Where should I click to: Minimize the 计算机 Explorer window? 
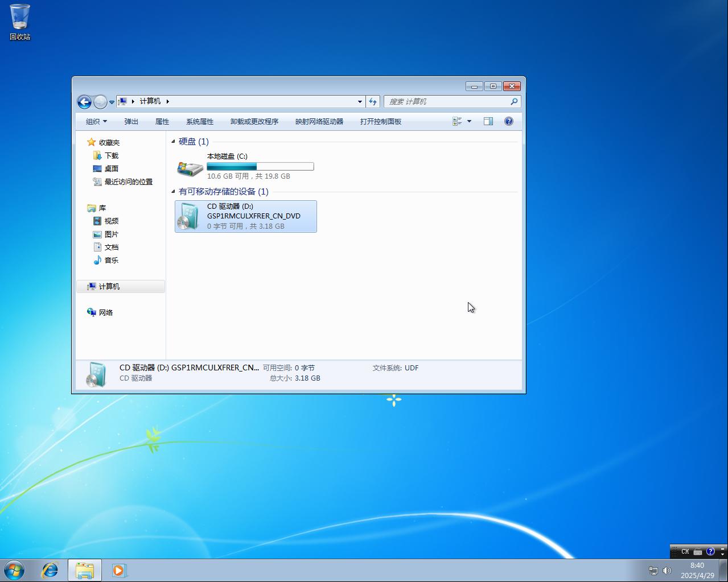pos(474,86)
